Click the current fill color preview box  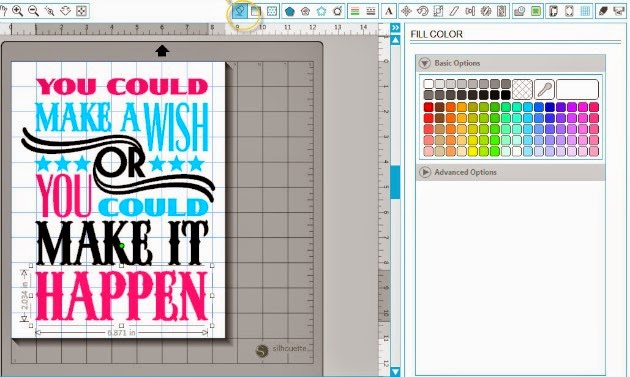click(577, 89)
